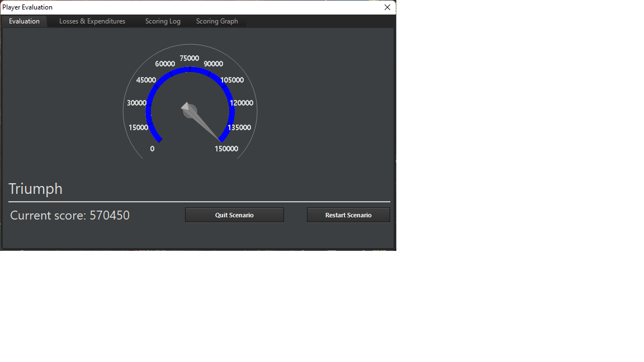Select the Evaluation tab
644x362 pixels.
24,21
